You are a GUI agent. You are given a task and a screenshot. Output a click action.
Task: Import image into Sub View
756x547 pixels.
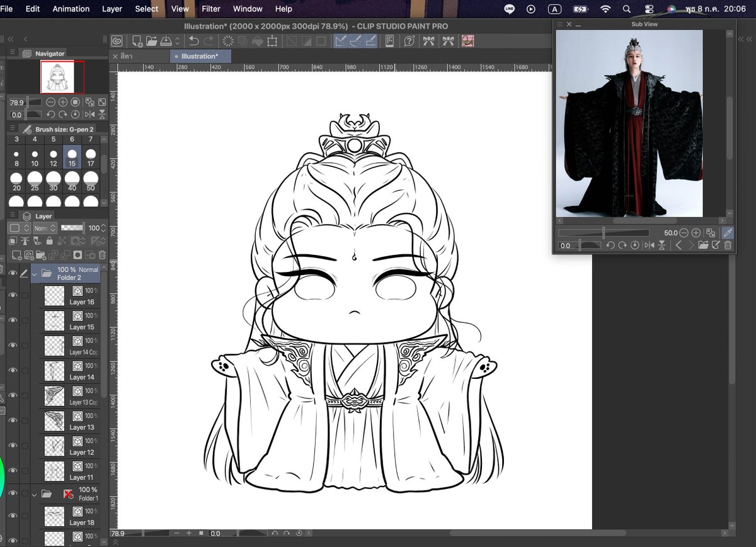coord(703,245)
